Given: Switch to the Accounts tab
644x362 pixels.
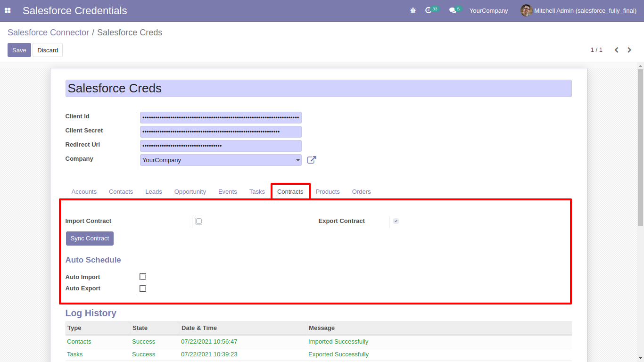Looking at the screenshot, I should [84, 192].
